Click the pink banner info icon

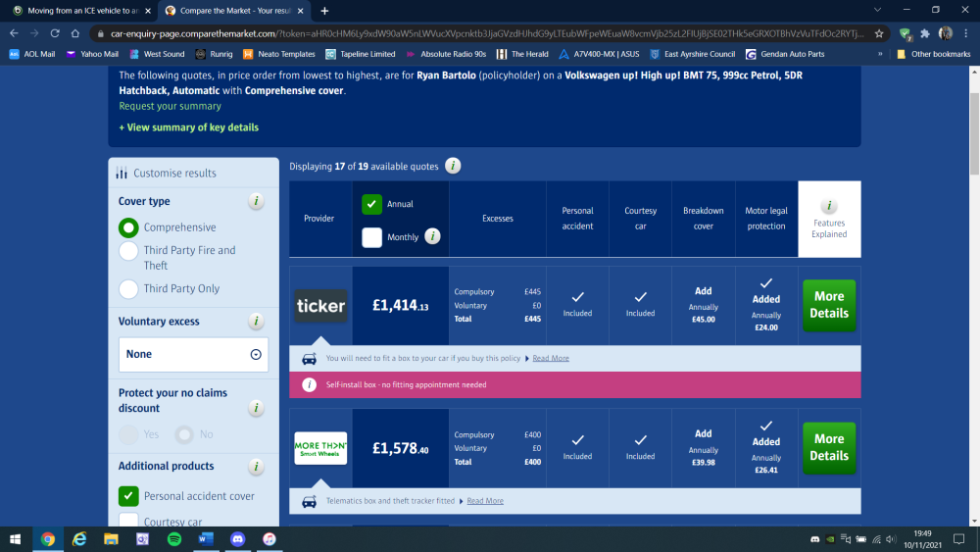309,384
